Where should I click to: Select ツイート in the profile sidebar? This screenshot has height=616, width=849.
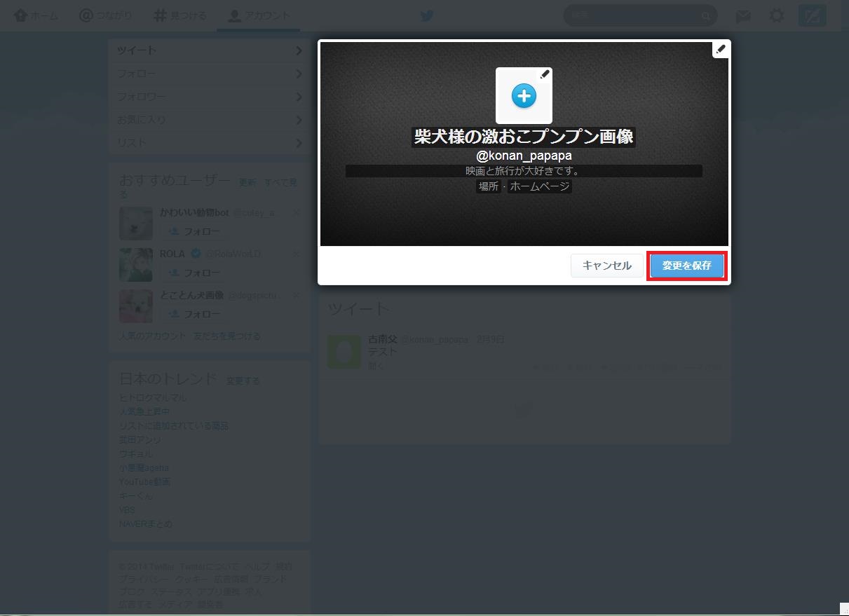[x=209, y=50]
